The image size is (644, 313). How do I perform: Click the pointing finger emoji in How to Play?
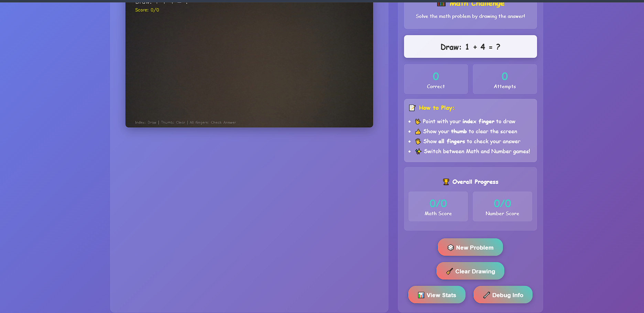[418, 122]
